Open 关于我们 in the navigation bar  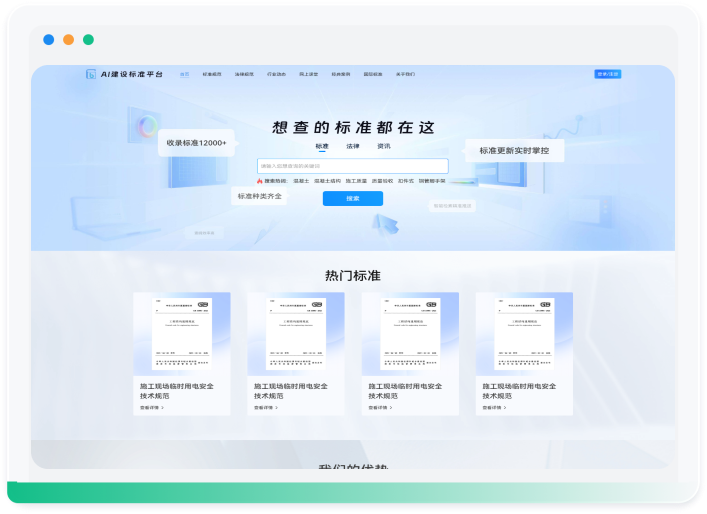click(404, 74)
